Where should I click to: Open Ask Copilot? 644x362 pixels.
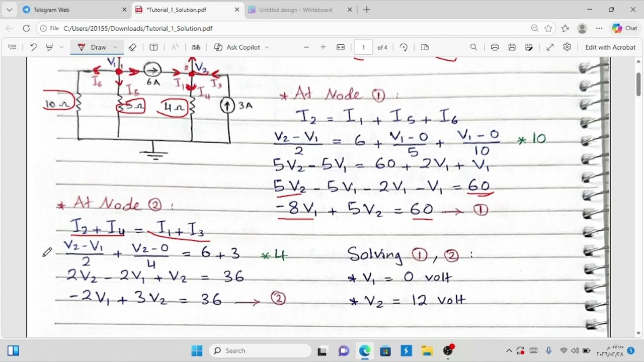click(x=237, y=47)
